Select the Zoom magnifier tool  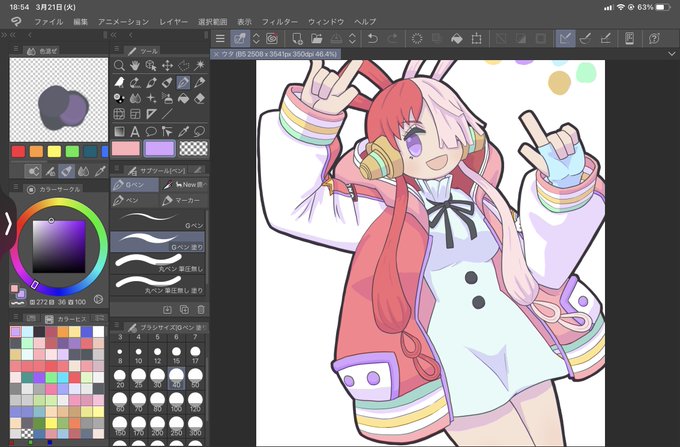click(x=119, y=65)
